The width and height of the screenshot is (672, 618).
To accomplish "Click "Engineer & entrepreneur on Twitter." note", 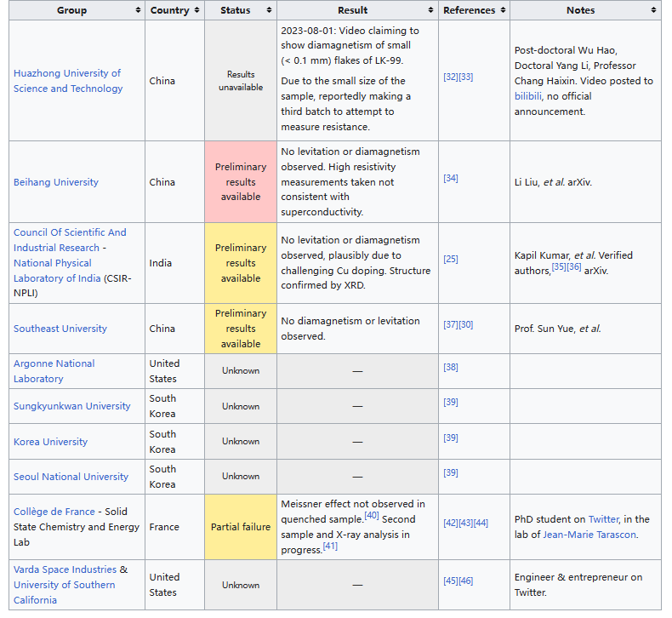I will 578,585.
